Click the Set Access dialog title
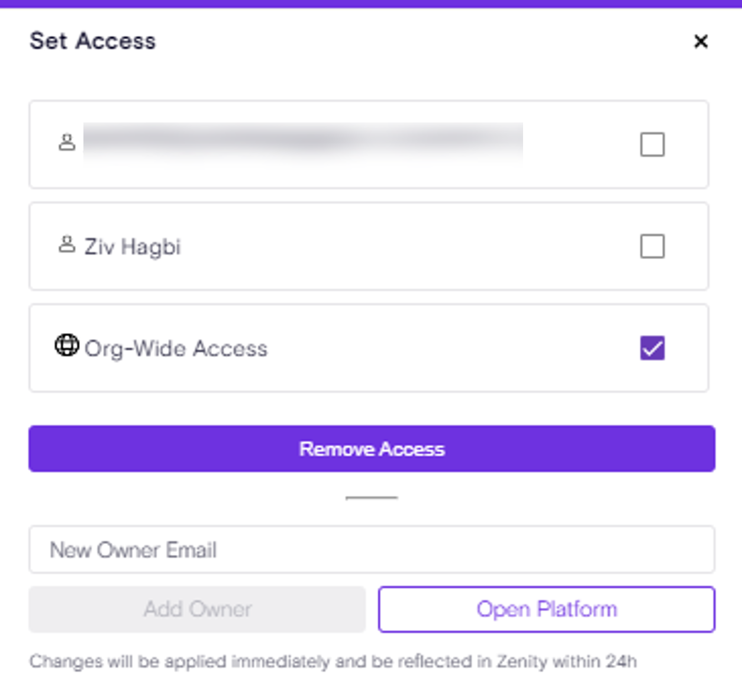Image resolution: width=742 pixels, height=700 pixels. 93,41
